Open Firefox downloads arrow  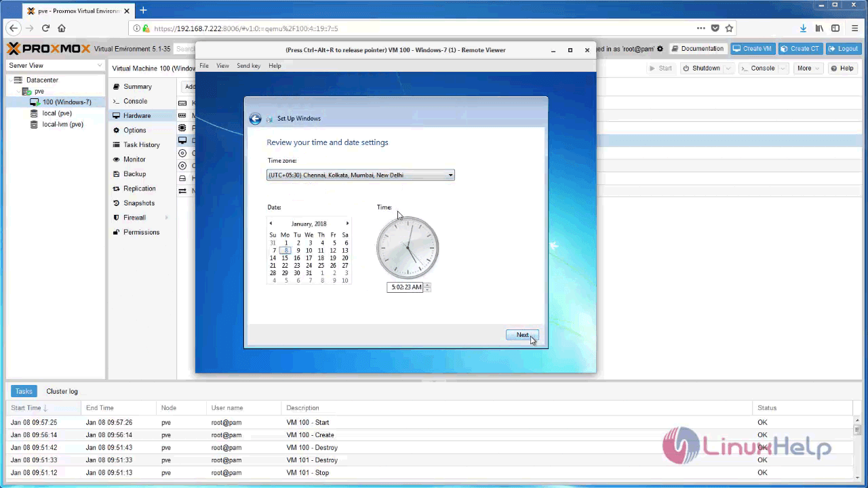tap(803, 28)
